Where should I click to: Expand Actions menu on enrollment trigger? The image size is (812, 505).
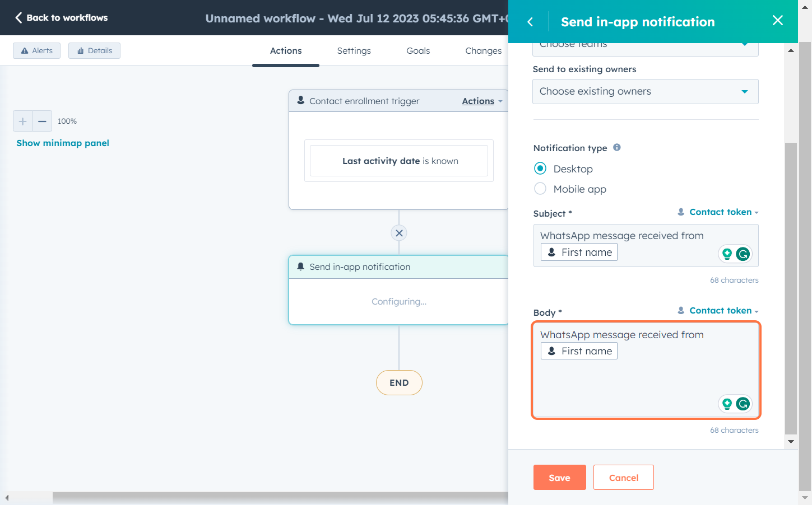482,101
